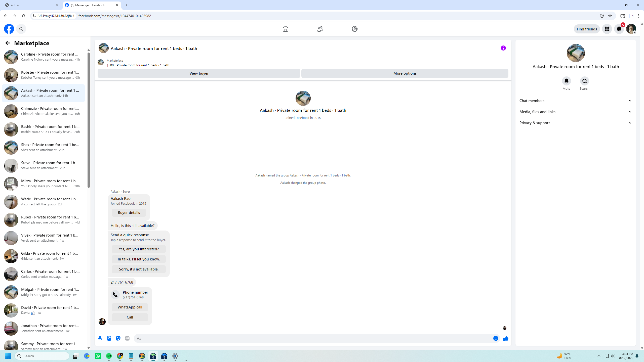Image resolution: width=644 pixels, height=362 pixels.
Task: Open the Carlos voice message conversation
Action: pyautogui.click(x=43, y=274)
